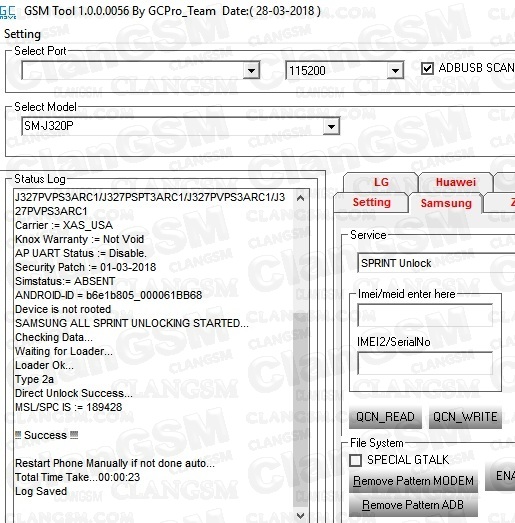The height and width of the screenshot is (523, 515).
Task: Click the status log scrollbar track
Action: click(x=300, y=357)
